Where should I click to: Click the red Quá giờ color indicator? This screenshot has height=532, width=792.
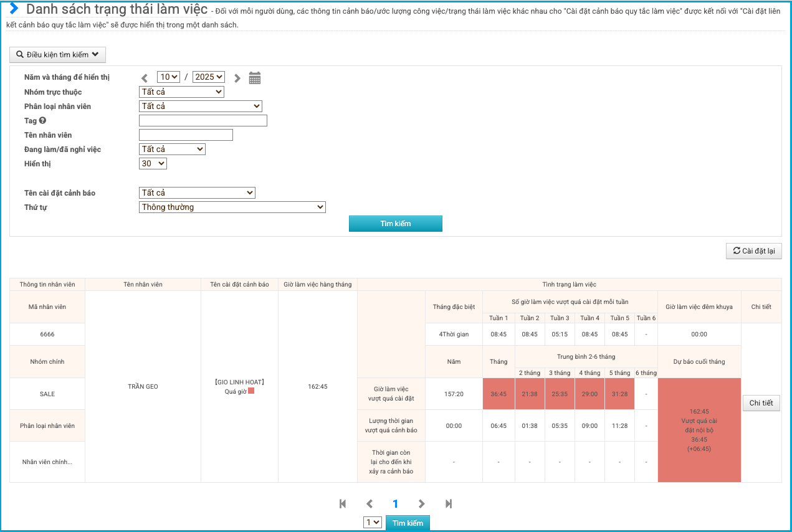[x=251, y=391]
